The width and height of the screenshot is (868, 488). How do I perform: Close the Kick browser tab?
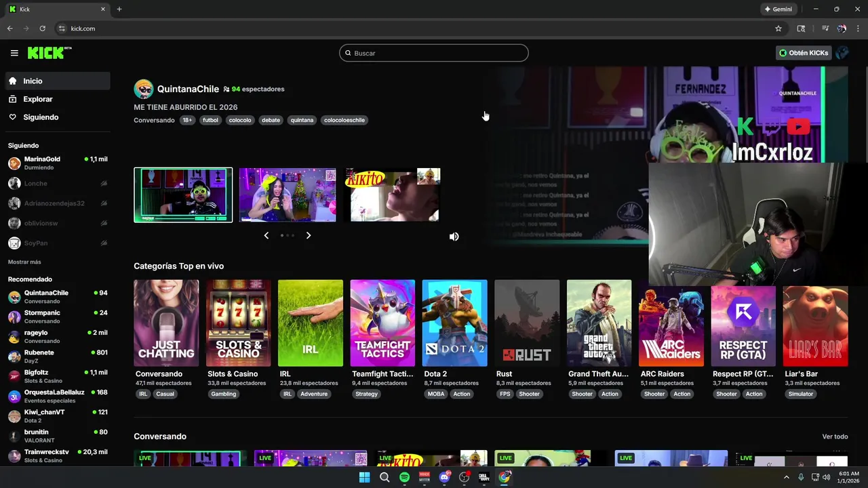click(x=103, y=9)
